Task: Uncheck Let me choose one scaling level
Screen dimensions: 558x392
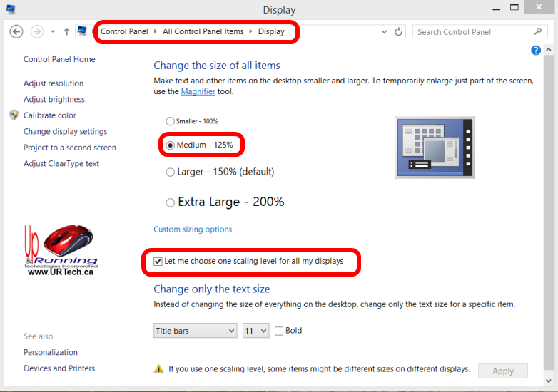Action: [x=158, y=262]
